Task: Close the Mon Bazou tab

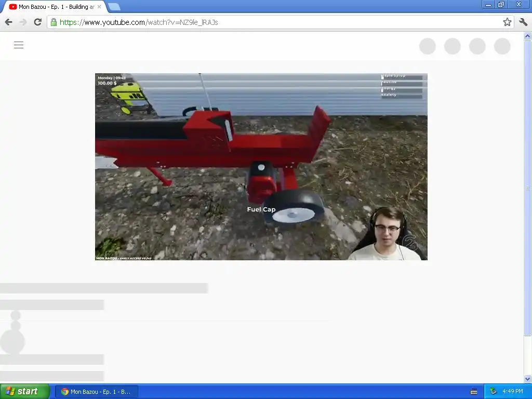Action: tap(99, 6)
